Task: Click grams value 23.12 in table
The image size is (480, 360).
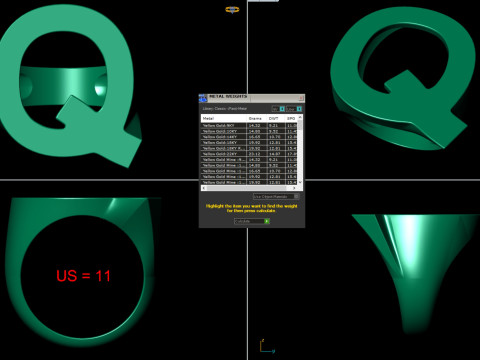Action: (254, 154)
